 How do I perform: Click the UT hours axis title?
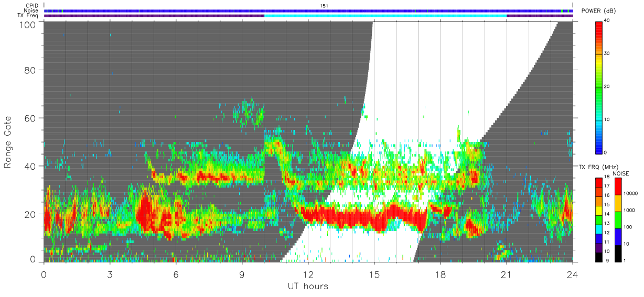(308, 286)
